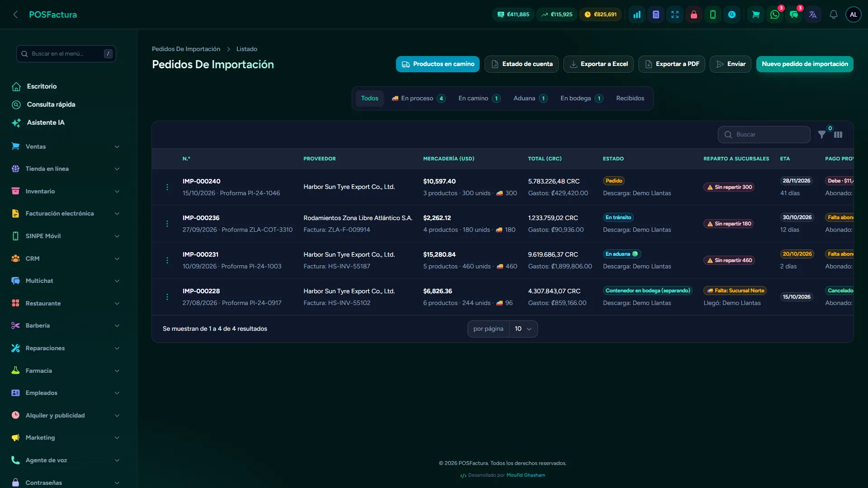868x488 pixels.
Task: Toggle fullscreen mode icon
Action: tap(675, 14)
